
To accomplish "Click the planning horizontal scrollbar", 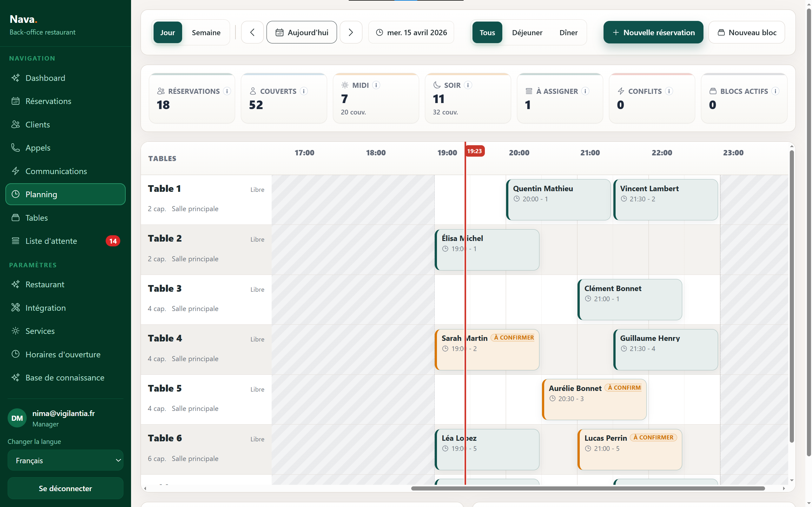I will click(x=588, y=488).
